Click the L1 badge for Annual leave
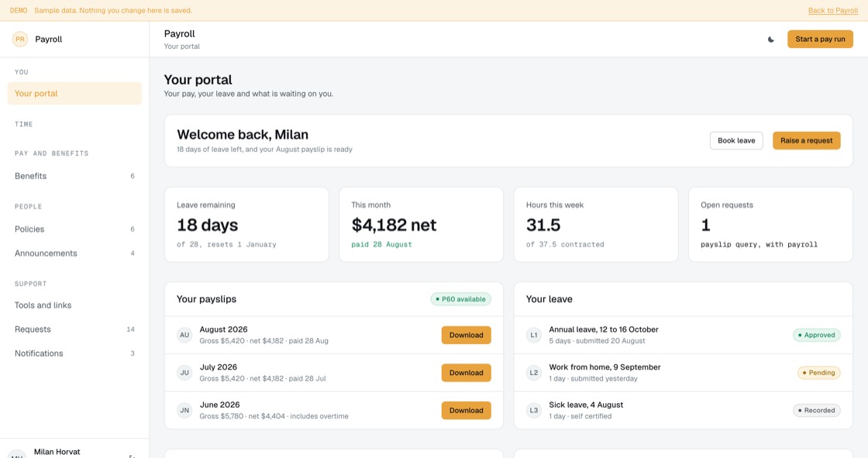 pos(534,335)
